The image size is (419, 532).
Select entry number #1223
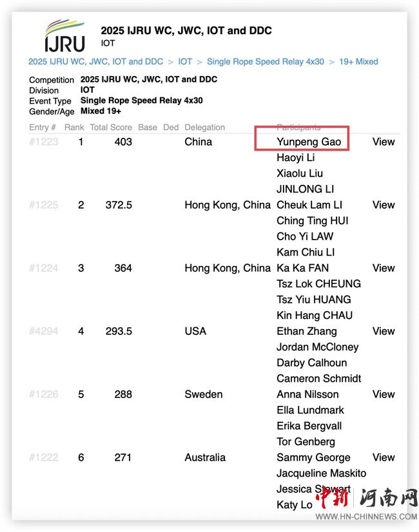click(43, 142)
